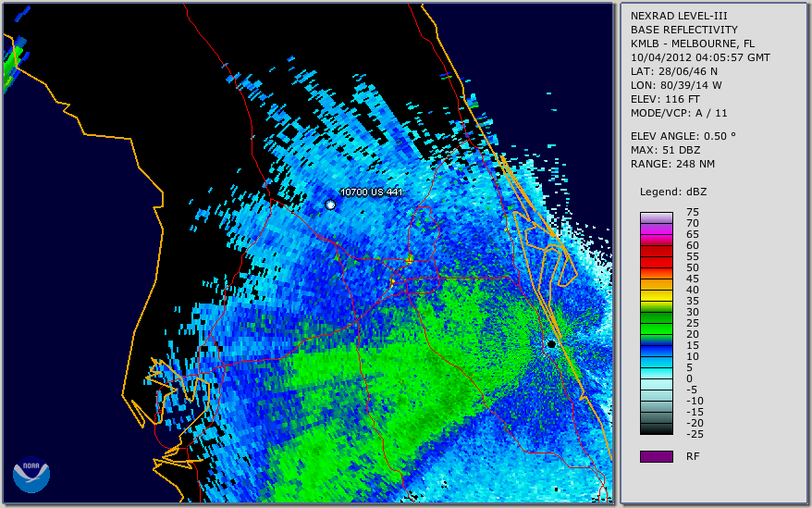Click the 'ELEV ANGLE: 0.50 °' text

[683, 136]
